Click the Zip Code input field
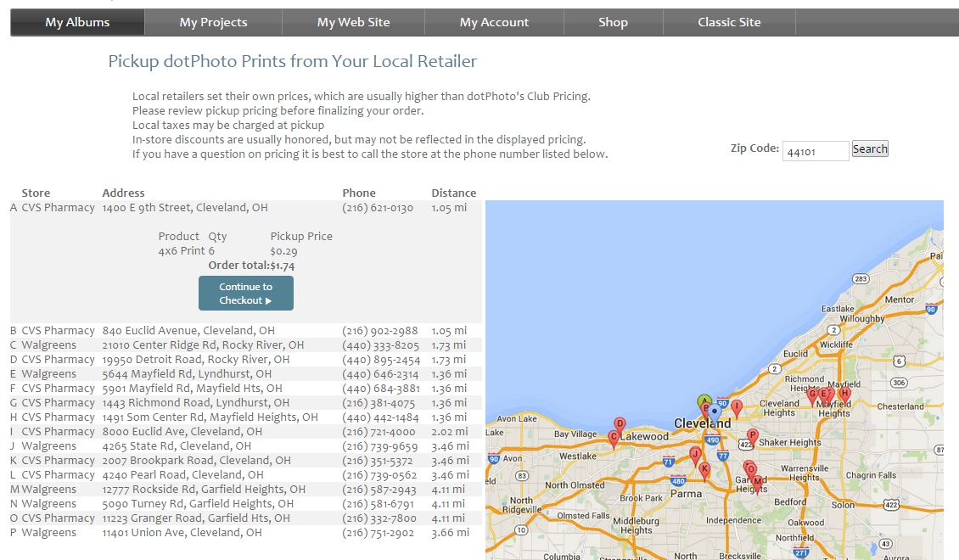Screen dimensions: 959x560 (816, 151)
